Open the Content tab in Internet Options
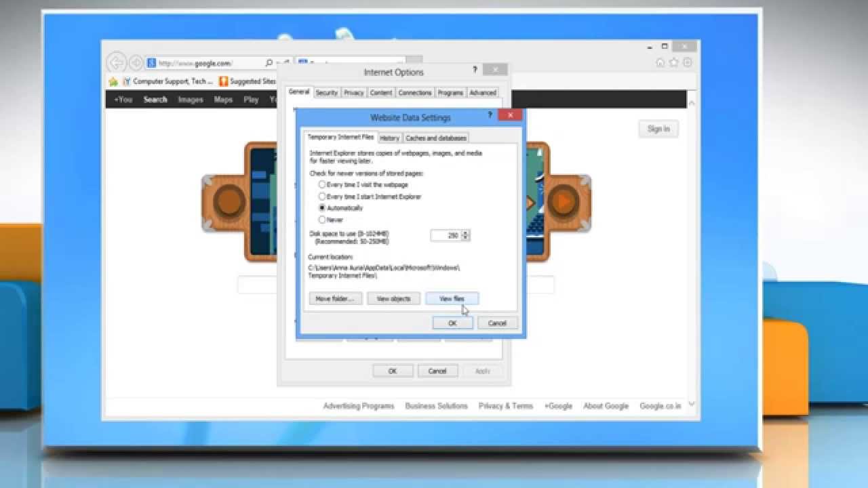Screen dimensions: 868x488 click(x=381, y=92)
